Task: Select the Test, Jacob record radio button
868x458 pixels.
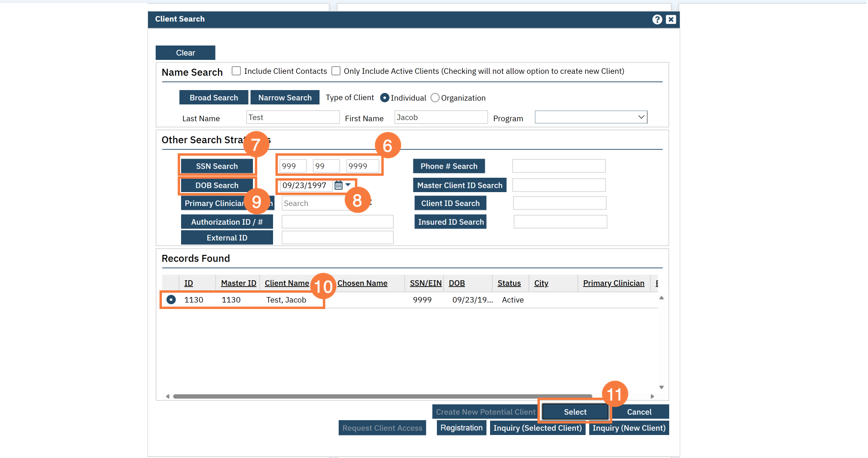Action: tap(171, 300)
